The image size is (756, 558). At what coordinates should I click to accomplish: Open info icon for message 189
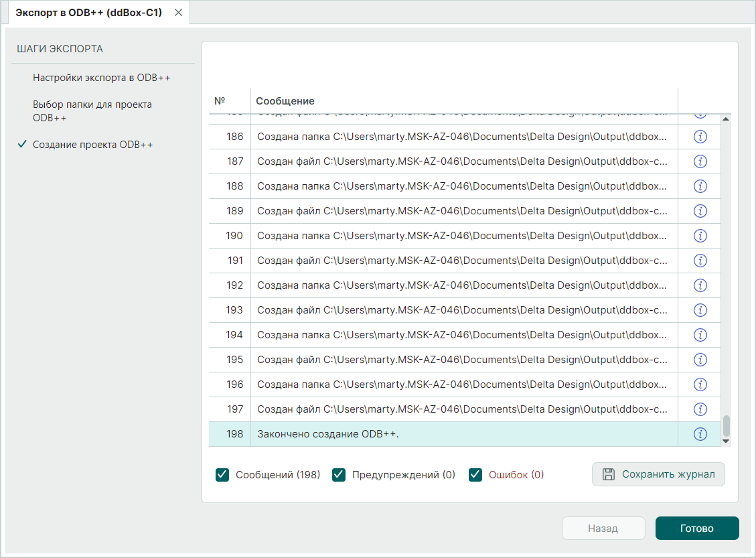[700, 211]
